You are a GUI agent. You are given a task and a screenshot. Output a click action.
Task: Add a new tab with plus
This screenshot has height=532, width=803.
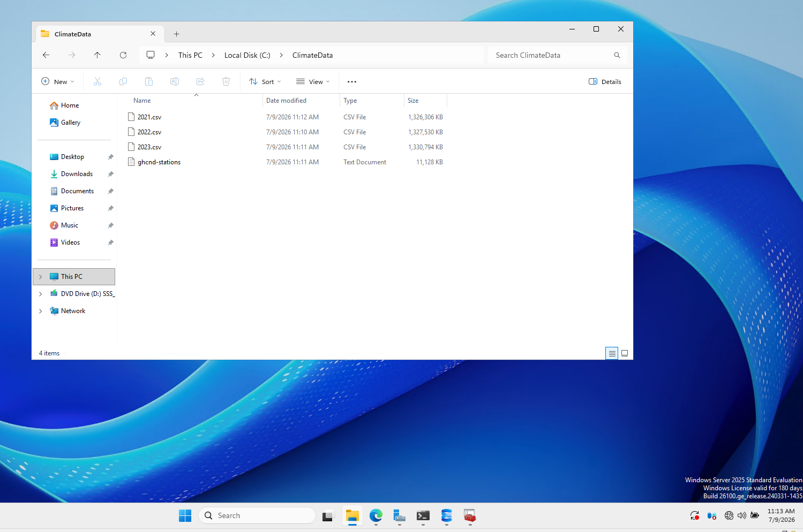(x=176, y=34)
